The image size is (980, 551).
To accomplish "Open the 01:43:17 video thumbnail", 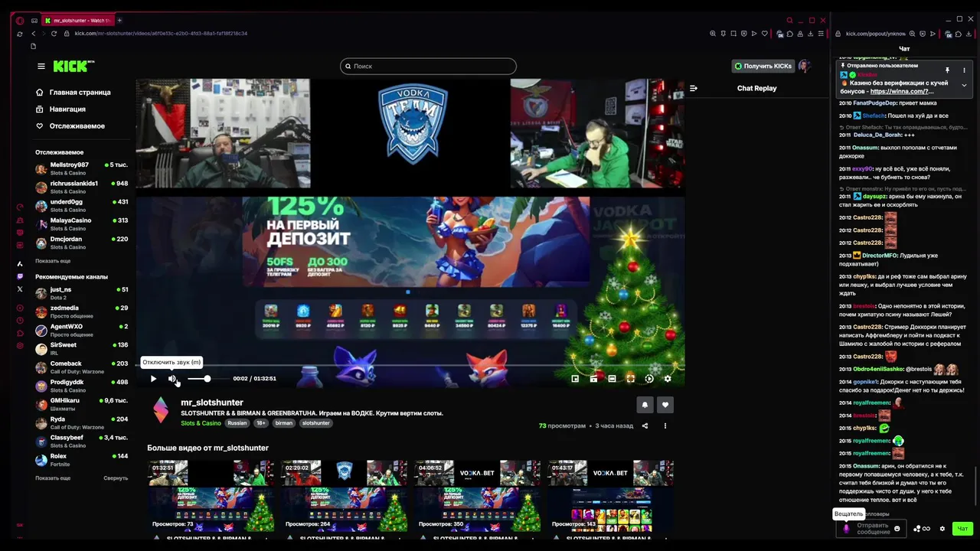I will (x=611, y=496).
